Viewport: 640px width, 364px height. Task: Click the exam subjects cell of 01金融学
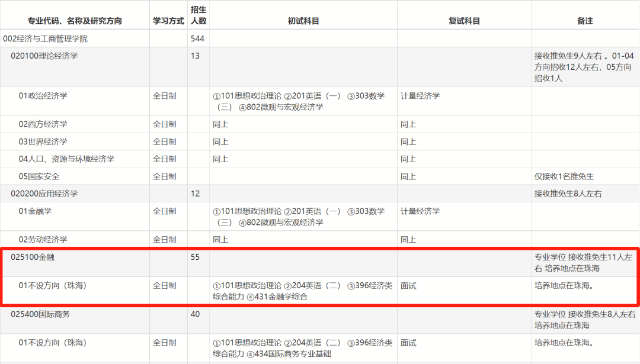tap(299, 217)
